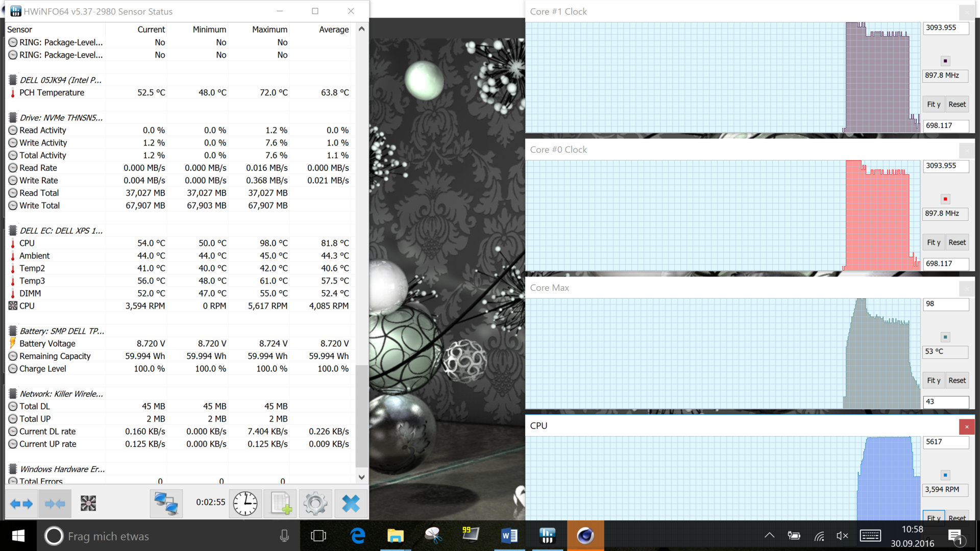Close sensors with the blue X icon
980x551 pixels.
pyautogui.click(x=351, y=504)
